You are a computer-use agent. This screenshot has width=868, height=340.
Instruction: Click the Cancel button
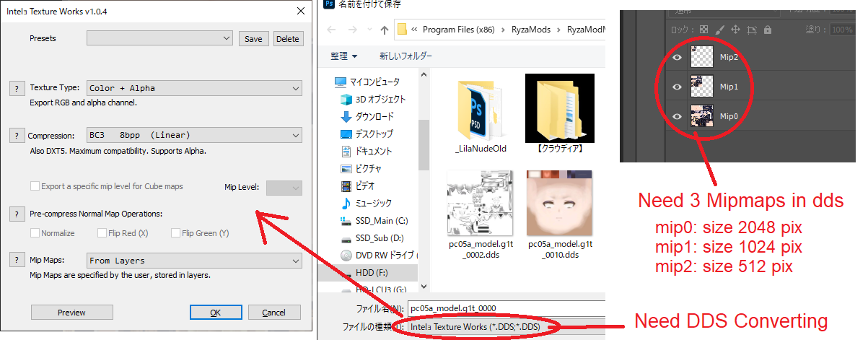click(274, 313)
